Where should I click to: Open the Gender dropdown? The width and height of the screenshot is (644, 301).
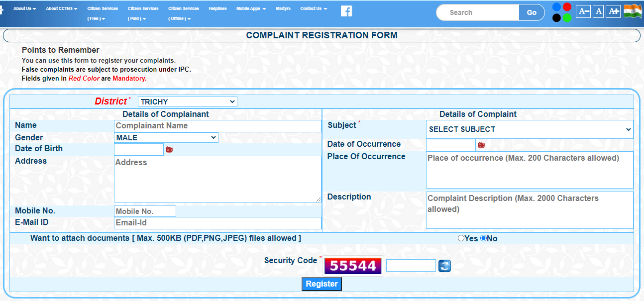[166, 137]
